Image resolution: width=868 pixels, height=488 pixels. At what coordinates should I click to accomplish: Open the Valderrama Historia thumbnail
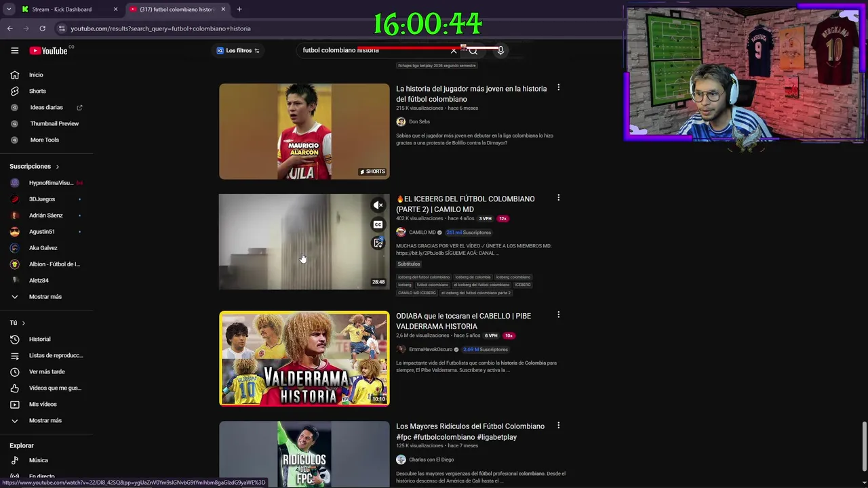[x=304, y=359]
